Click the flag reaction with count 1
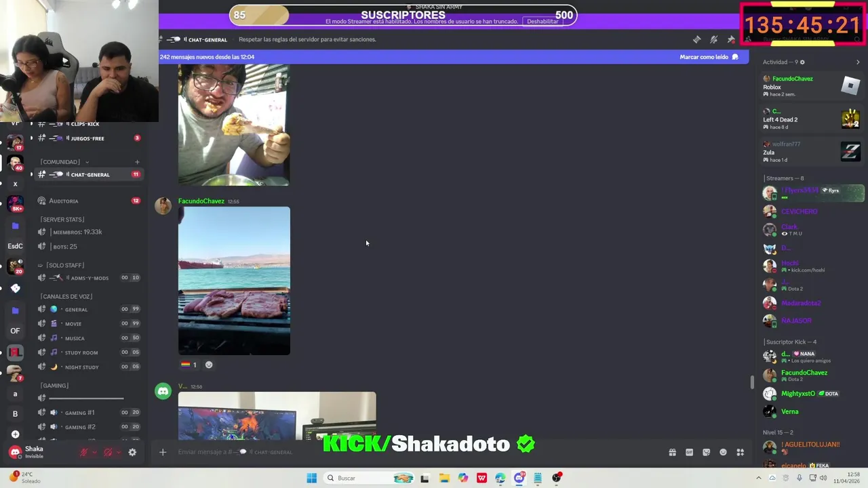Viewport: 868px width, 488px height. (x=189, y=365)
